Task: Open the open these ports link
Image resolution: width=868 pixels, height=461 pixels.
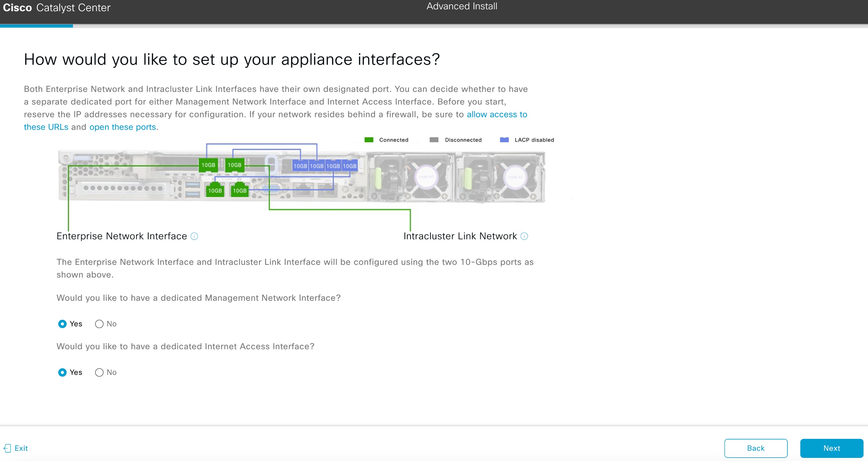Action: tap(122, 127)
